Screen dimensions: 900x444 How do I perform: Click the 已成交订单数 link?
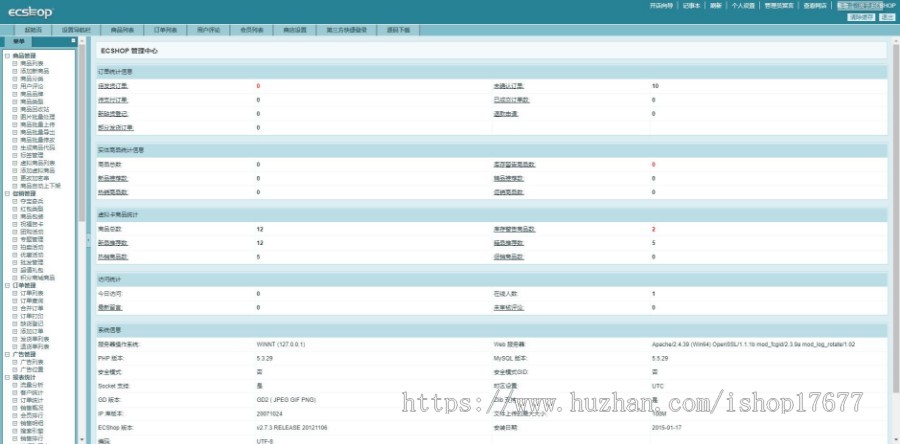coord(511,100)
